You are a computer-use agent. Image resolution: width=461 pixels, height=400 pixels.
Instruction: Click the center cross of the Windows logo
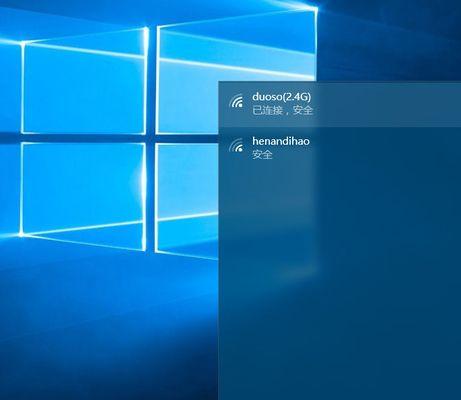click(x=151, y=138)
